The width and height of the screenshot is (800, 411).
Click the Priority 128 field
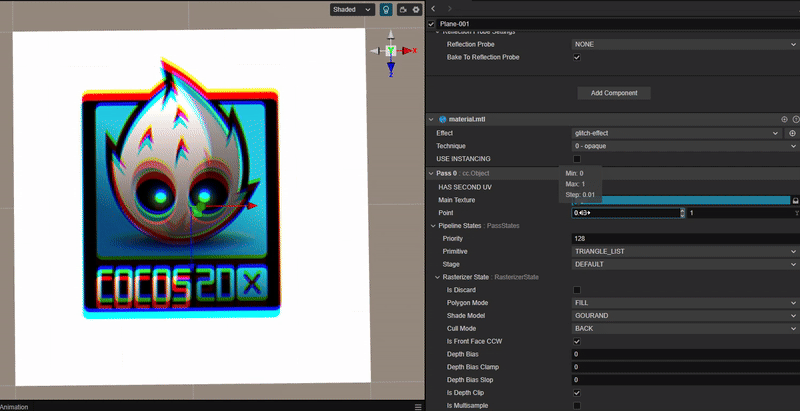pos(685,239)
